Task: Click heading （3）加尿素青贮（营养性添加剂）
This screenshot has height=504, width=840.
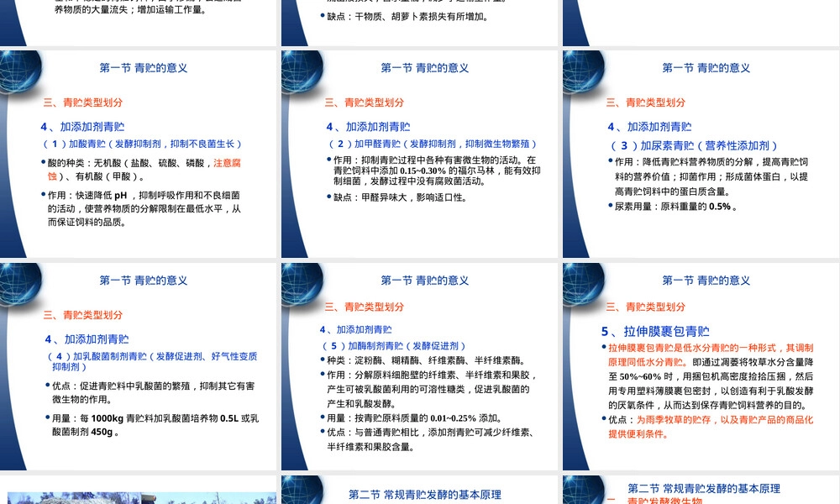Action: [694, 145]
